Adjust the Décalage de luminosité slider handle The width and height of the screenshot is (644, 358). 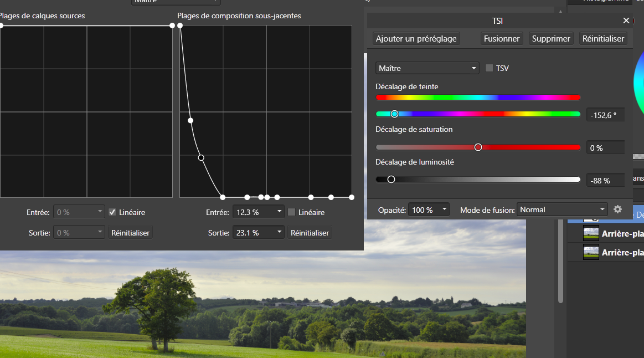point(391,179)
